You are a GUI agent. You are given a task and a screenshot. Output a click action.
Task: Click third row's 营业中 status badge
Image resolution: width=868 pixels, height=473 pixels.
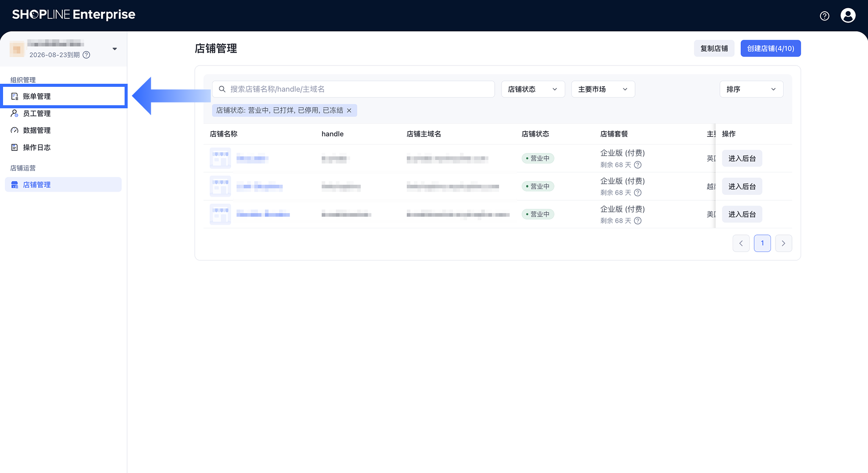538,215
